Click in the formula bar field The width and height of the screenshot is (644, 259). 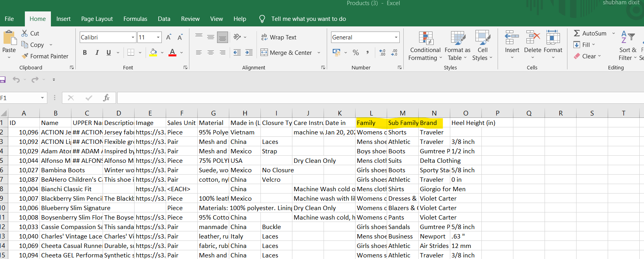pyautogui.click(x=380, y=98)
